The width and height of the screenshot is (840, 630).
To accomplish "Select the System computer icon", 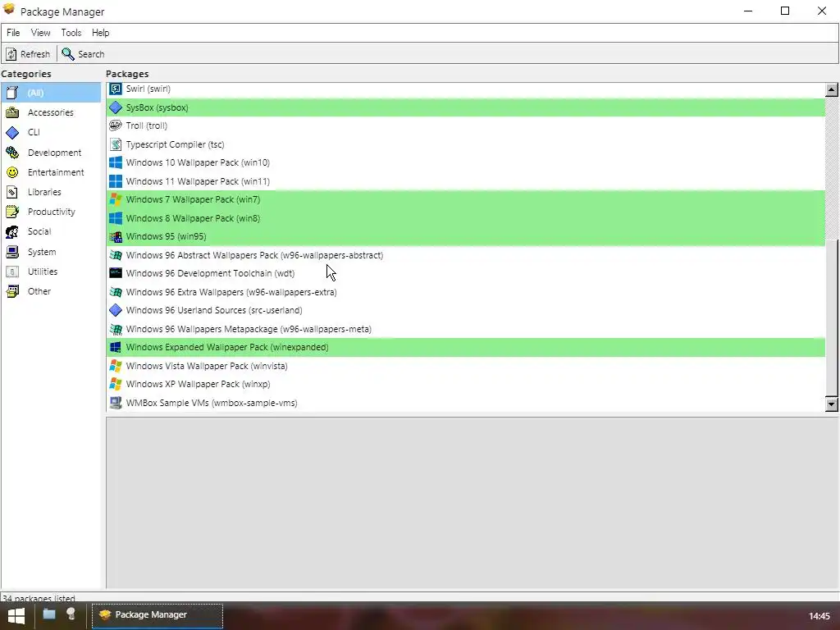I will [12, 252].
